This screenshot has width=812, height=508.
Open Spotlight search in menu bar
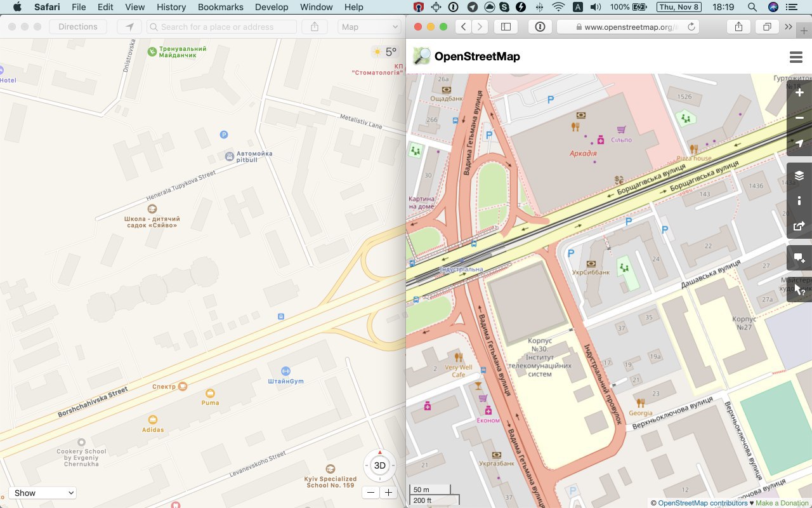[752, 7]
